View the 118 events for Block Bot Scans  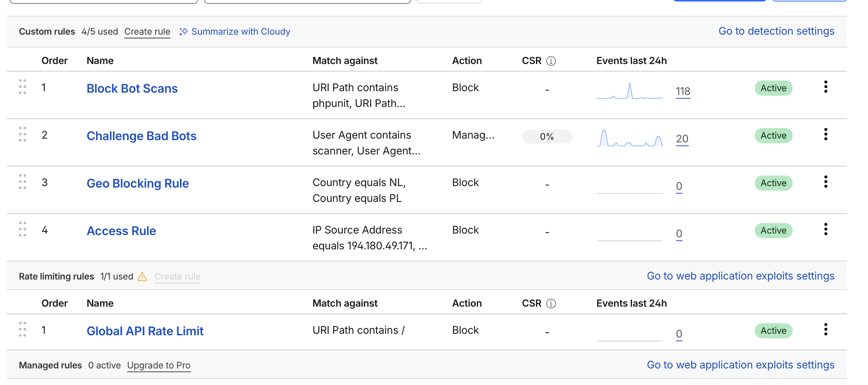(x=683, y=92)
